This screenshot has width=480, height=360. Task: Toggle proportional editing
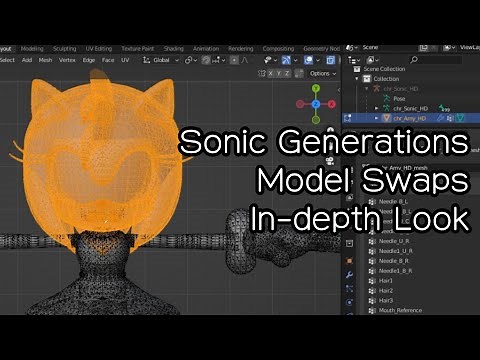(x=234, y=60)
